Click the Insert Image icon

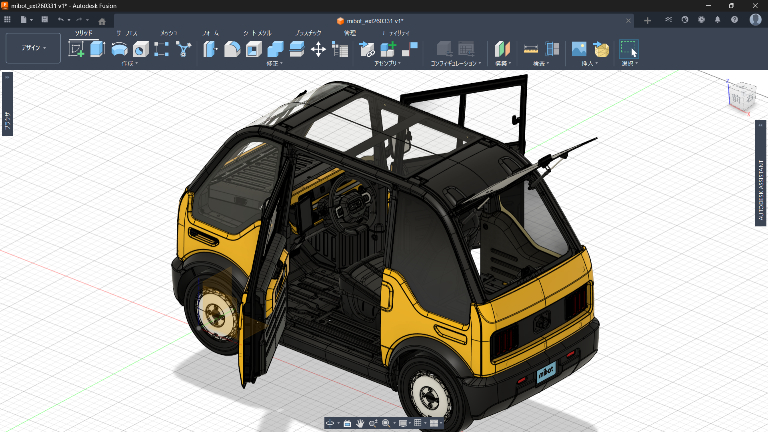click(x=579, y=49)
